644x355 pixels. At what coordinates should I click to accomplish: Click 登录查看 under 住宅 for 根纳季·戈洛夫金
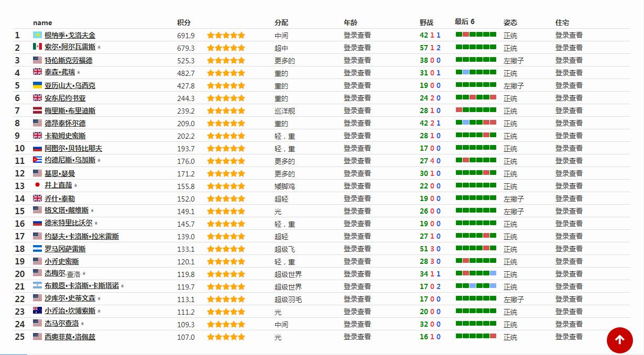pyautogui.click(x=569, y=35)
